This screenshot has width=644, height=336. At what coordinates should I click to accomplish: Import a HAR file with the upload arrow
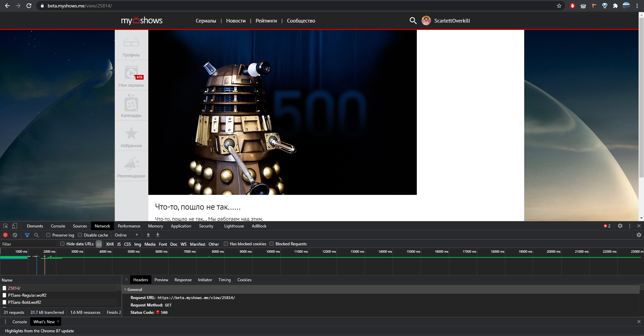(148, 235)
